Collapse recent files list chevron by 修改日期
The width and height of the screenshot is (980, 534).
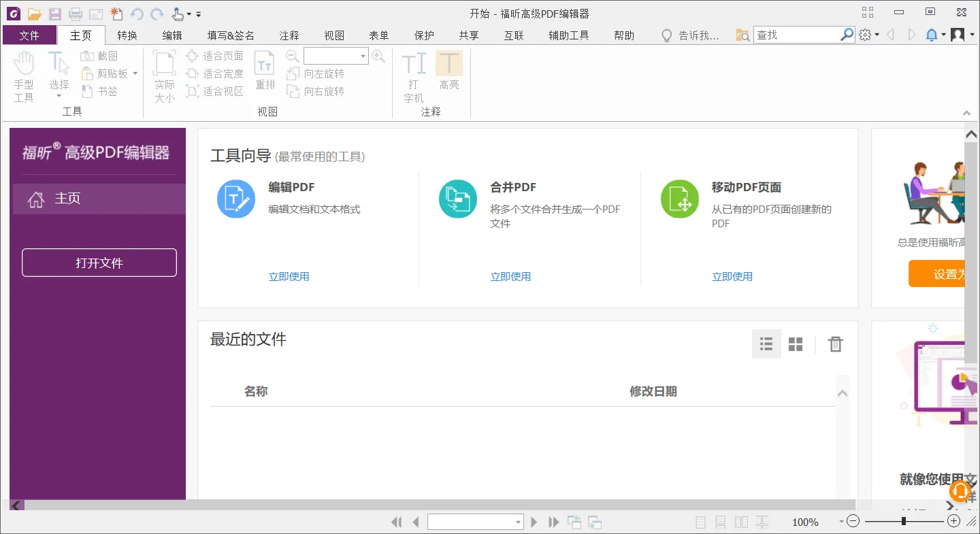(842, 393)
